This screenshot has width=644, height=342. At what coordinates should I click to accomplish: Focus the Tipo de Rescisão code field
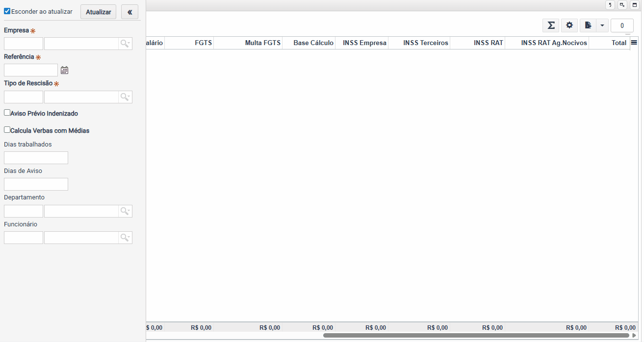pyautogui.click(x=24, y=97)
